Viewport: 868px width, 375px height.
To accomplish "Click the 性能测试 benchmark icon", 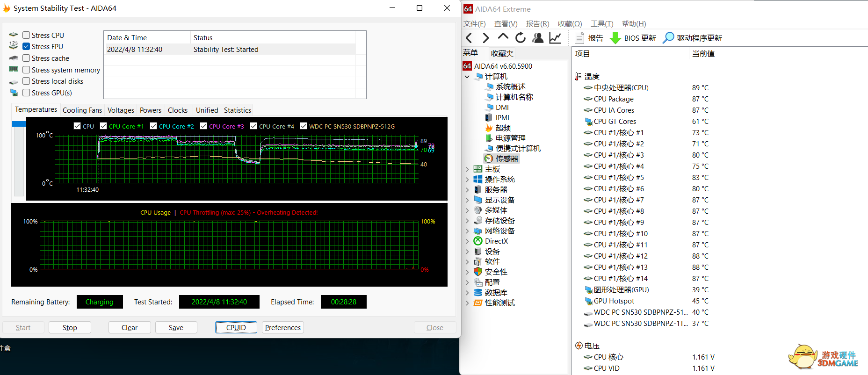I will [x=478, y=303].
